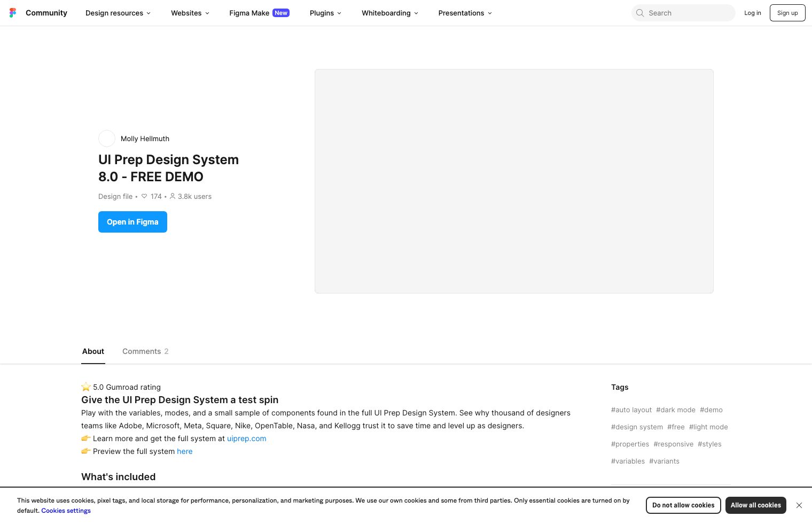Open Cookies settings

coord(66,511)
